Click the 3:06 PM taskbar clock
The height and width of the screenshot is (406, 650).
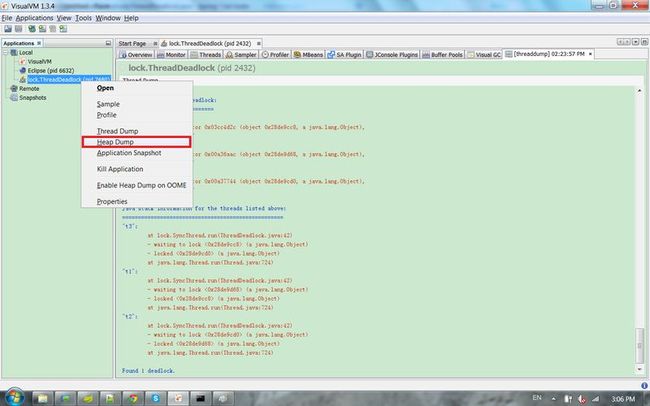tap(623, 399)
